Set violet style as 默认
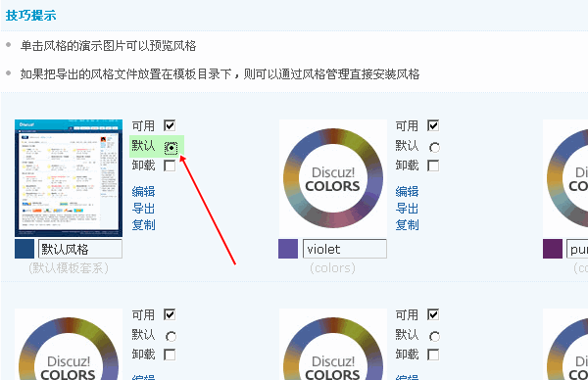The image size is (588, 380). [434, 148]
